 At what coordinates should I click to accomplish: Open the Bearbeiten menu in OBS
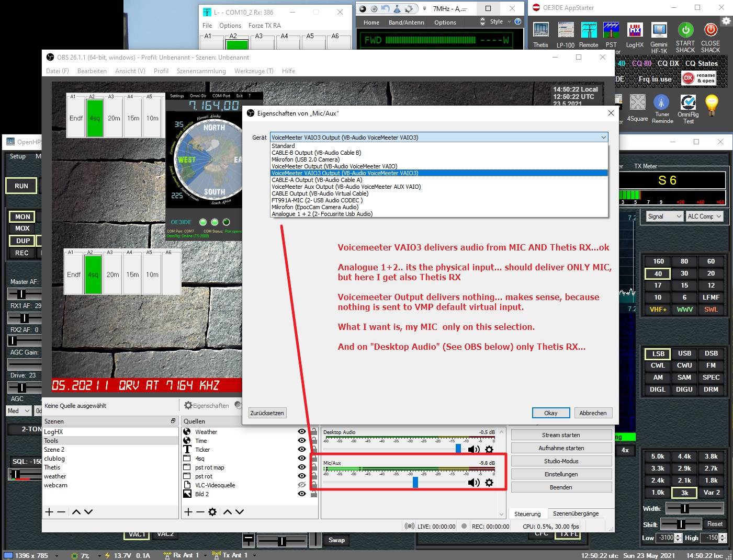tap(92, 71)
